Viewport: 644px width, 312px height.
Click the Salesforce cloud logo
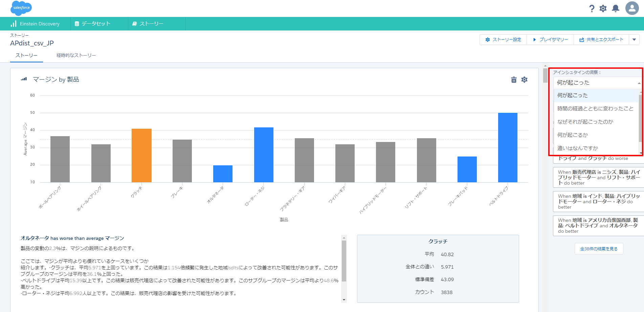click(21, 8)
